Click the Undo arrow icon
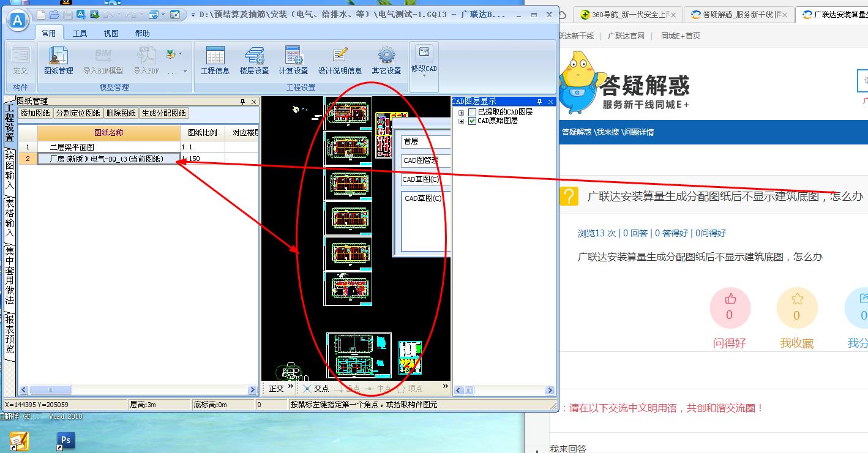This screenshot has width=868, height=453. 108,15
